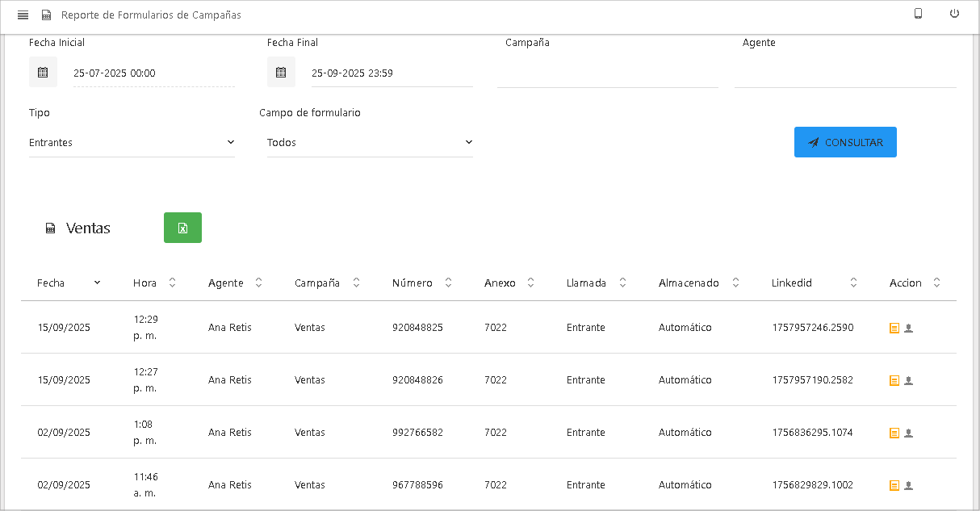The width and height of the screenshot is (980, 511).
Task: Open the hamburger navigation menu
Action: click(23, 15)
